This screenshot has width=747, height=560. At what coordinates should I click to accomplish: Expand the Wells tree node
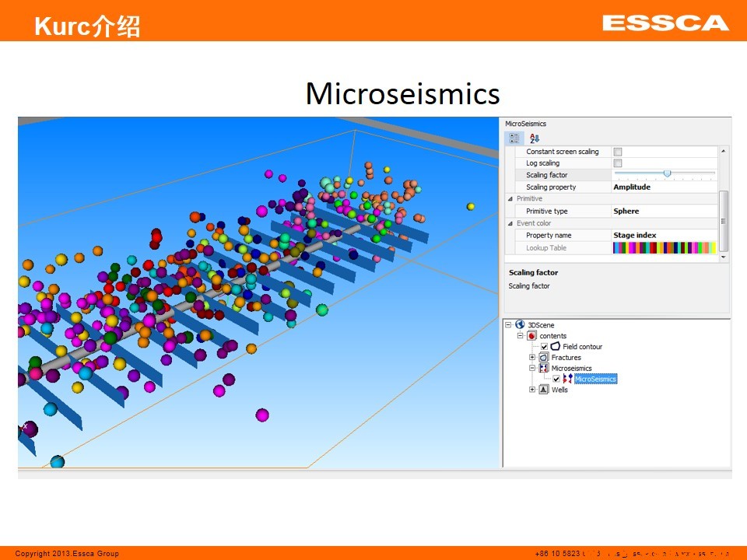[532, 390]
